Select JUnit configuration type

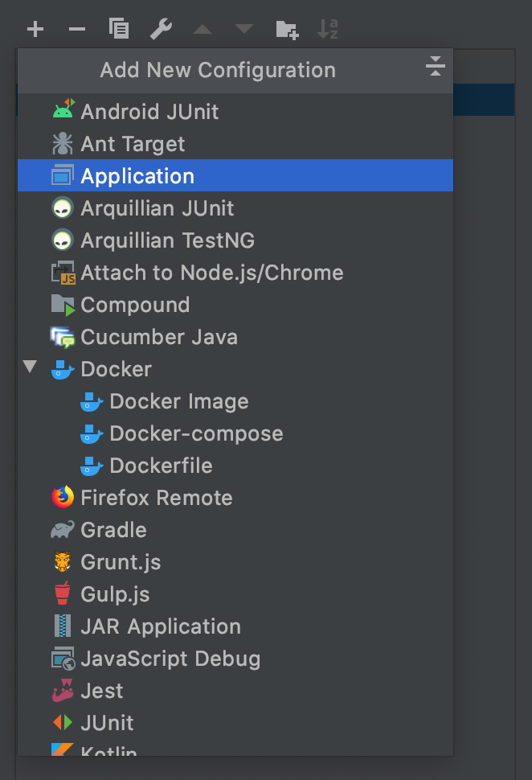tap(235, 723)
